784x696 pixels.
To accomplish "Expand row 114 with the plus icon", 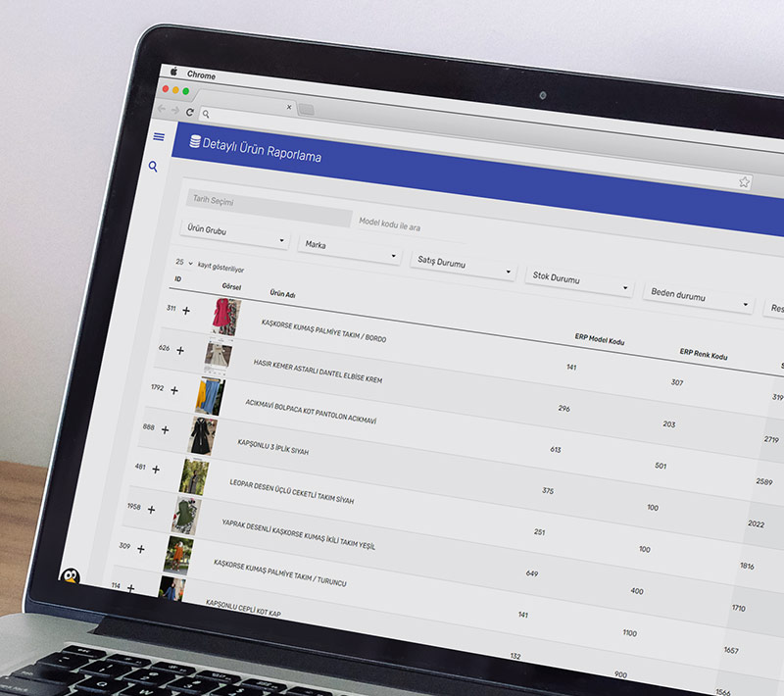I will click(x=130, y=588).
